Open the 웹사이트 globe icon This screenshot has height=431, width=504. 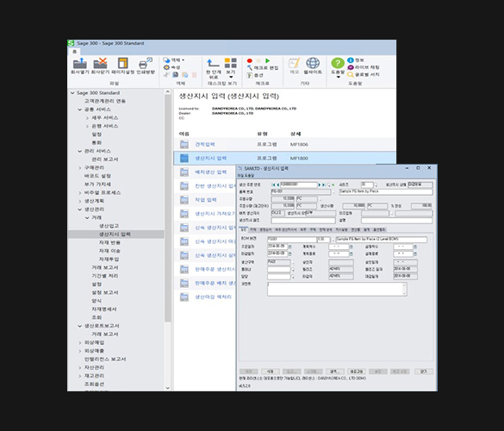point(313,63)
